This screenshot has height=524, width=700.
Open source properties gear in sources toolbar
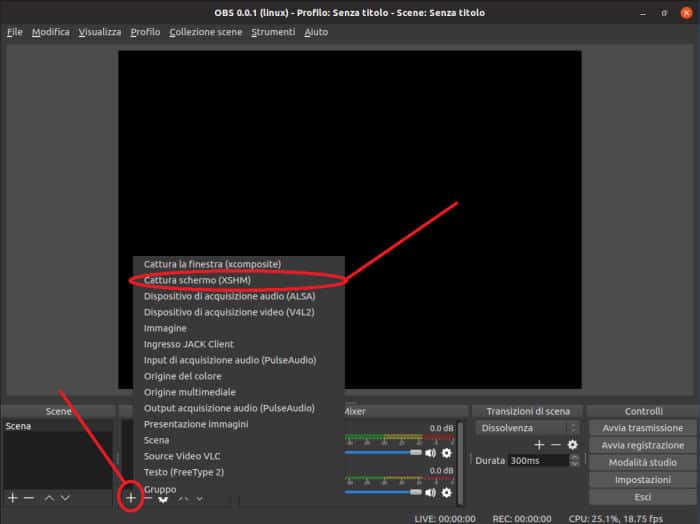[x=163, y=499]
